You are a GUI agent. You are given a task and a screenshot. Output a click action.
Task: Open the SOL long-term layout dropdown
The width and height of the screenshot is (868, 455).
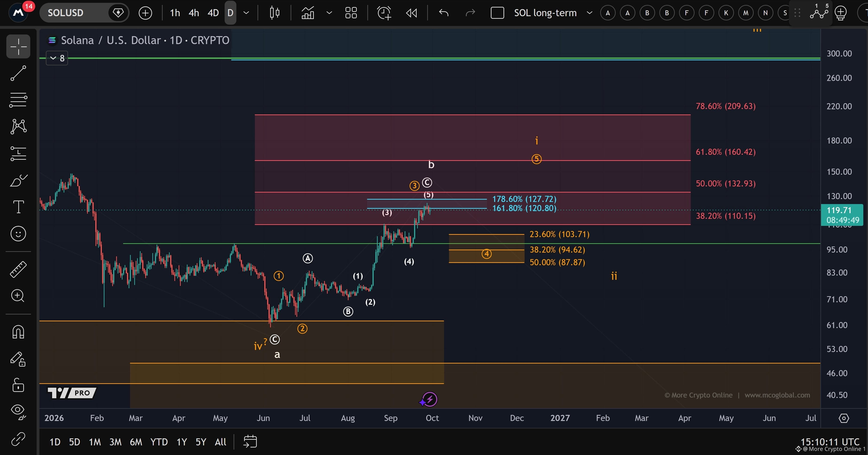point(589,13)
